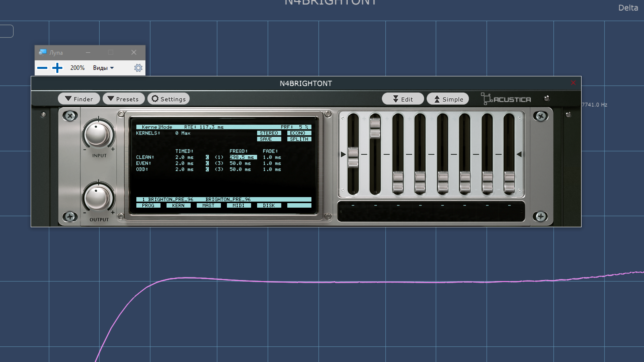The height and width of the screenshot is (362, 644).
Task: Open the Presets dropdown
Action: (124, 99)
